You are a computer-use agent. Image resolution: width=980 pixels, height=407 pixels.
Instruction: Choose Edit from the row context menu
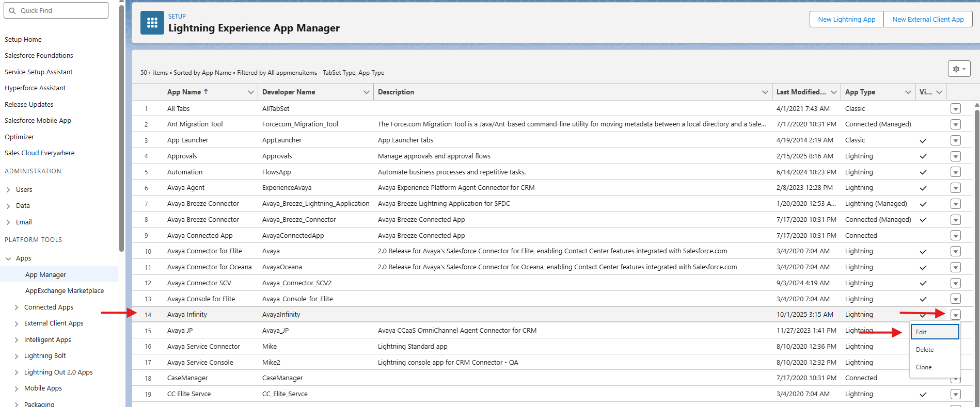(935, 332)
